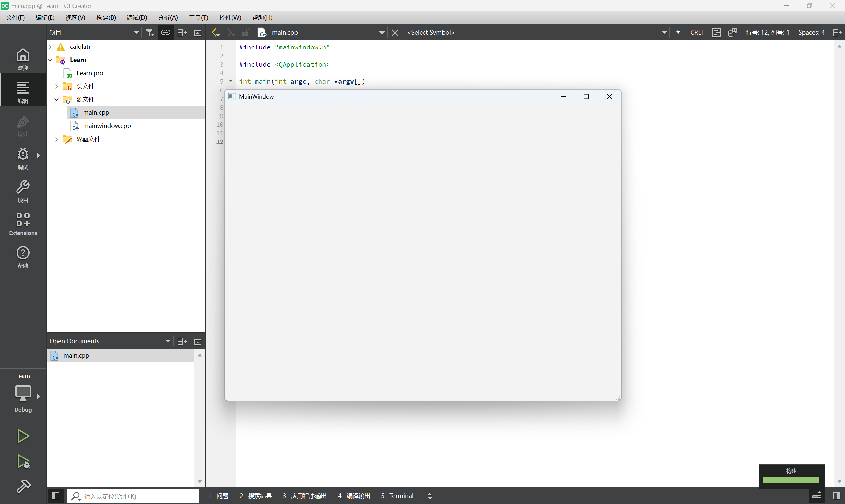The width and height of the screenshot is (845, 504).
Task: Close the Open Documents panel
Action: (x=198, y=341)
